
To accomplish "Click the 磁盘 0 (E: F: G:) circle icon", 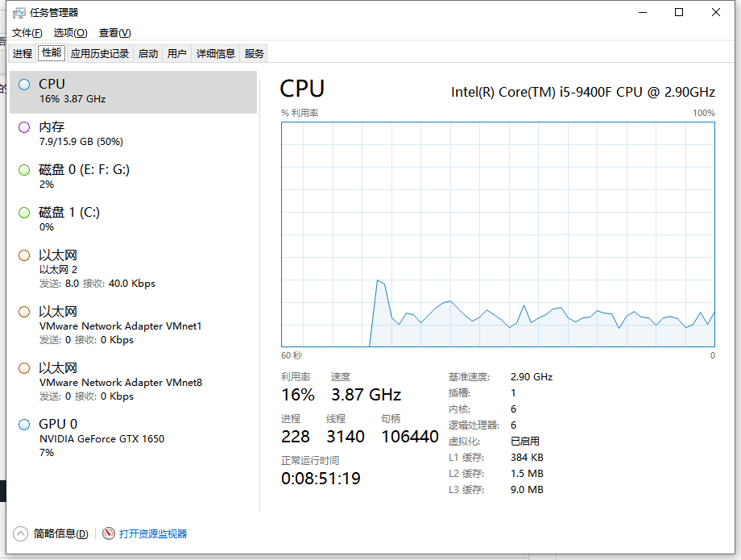I will [24, 169].
